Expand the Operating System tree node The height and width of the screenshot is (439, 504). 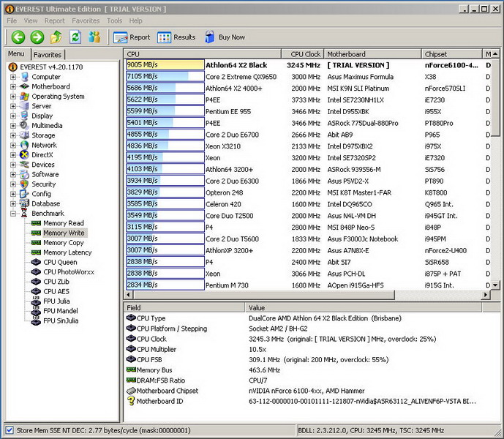13,96
